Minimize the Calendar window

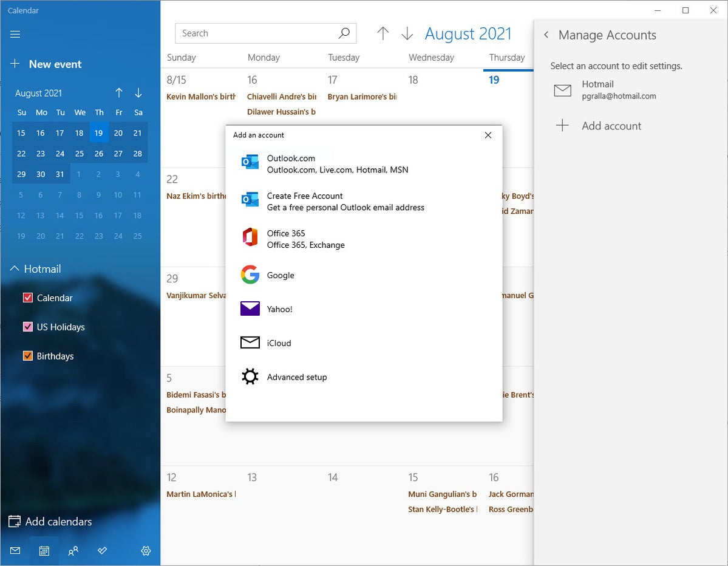[x=658, y=10]
